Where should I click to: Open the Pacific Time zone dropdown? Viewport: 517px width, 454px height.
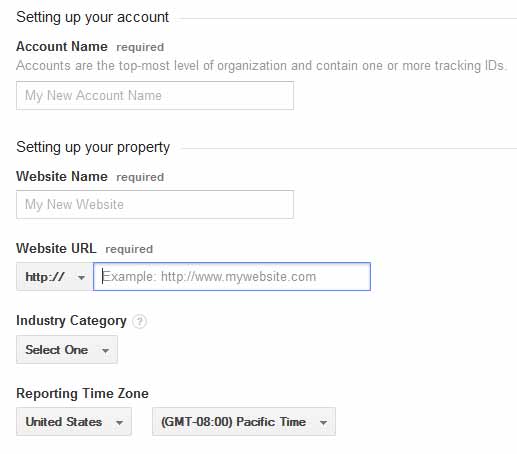tap(244, 422)
